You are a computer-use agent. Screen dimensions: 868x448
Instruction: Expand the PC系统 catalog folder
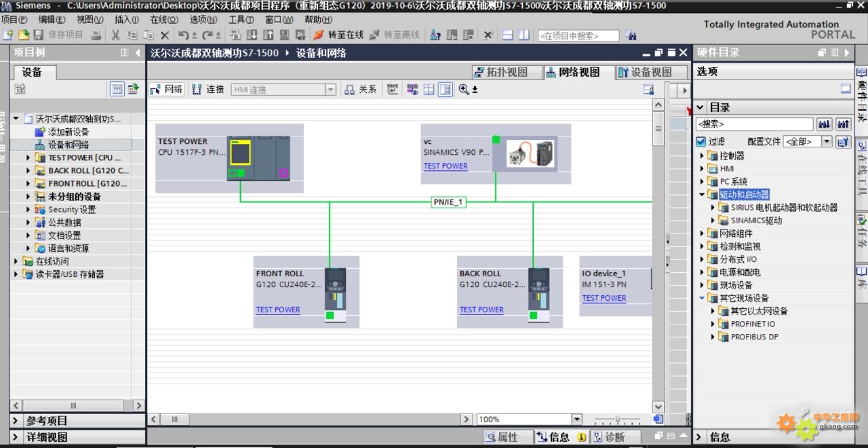click(x=702, y=181)
